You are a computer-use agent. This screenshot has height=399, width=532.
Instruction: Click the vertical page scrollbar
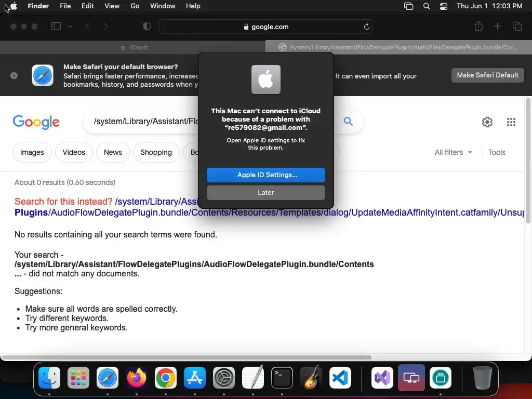tap(528, 161)
